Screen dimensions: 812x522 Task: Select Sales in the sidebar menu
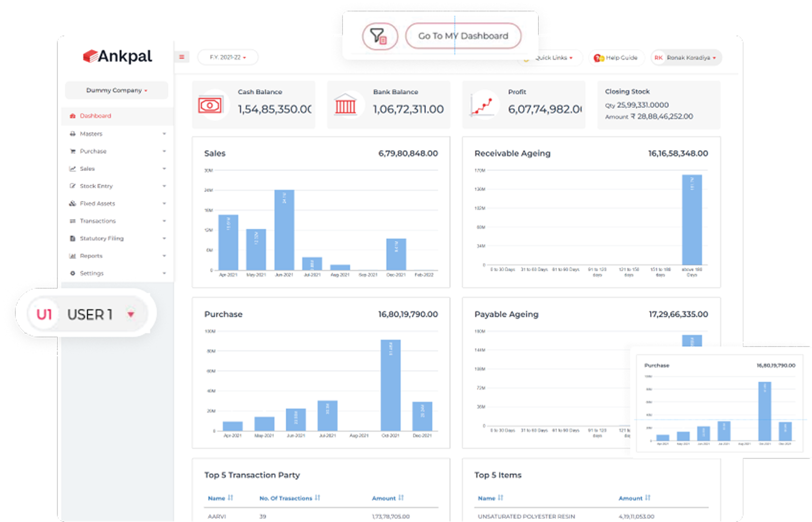[x=87, y=168]
